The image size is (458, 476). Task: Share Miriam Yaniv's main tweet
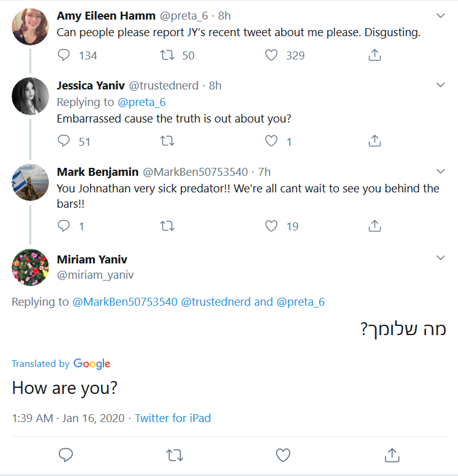point(392,455)
